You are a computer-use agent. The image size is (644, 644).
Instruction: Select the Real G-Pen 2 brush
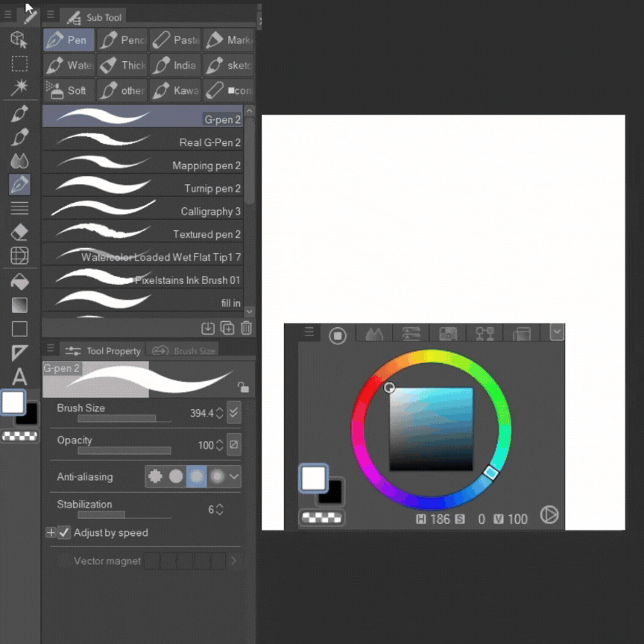(x=143, y=139)
